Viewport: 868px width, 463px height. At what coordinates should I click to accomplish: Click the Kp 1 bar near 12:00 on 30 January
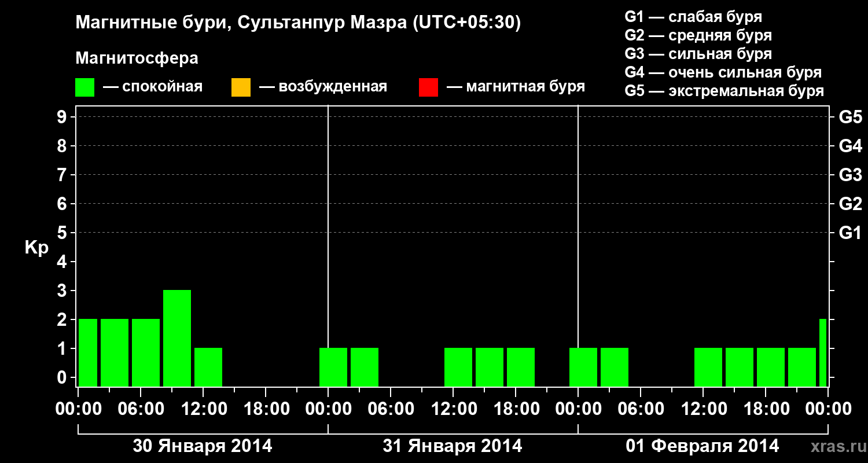click(x=208, y=367)
